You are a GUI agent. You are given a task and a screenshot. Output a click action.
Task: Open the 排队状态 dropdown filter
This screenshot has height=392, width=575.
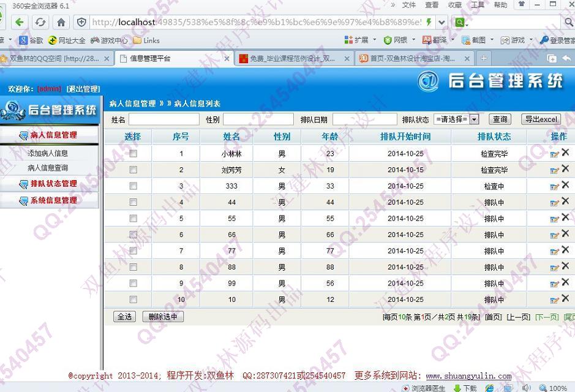tap(456, 119)
